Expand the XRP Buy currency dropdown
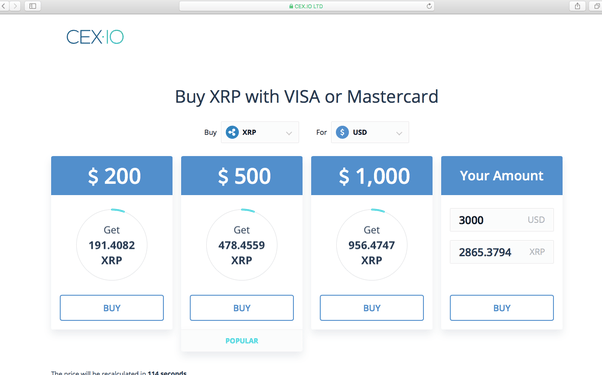Screen dimensions: 602x375 coord(260,132)
